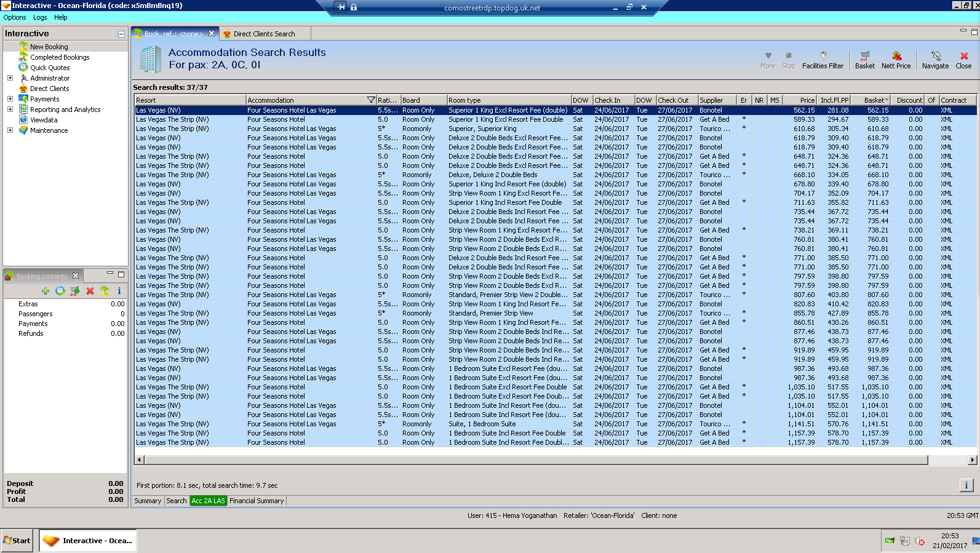The image size is (980, 553).
Task: Click the scroll-right arrow of results table
Action: point(972,460)
